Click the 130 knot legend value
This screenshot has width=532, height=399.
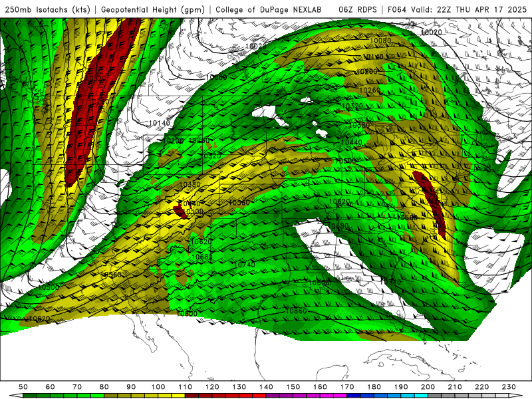(239, 387)
